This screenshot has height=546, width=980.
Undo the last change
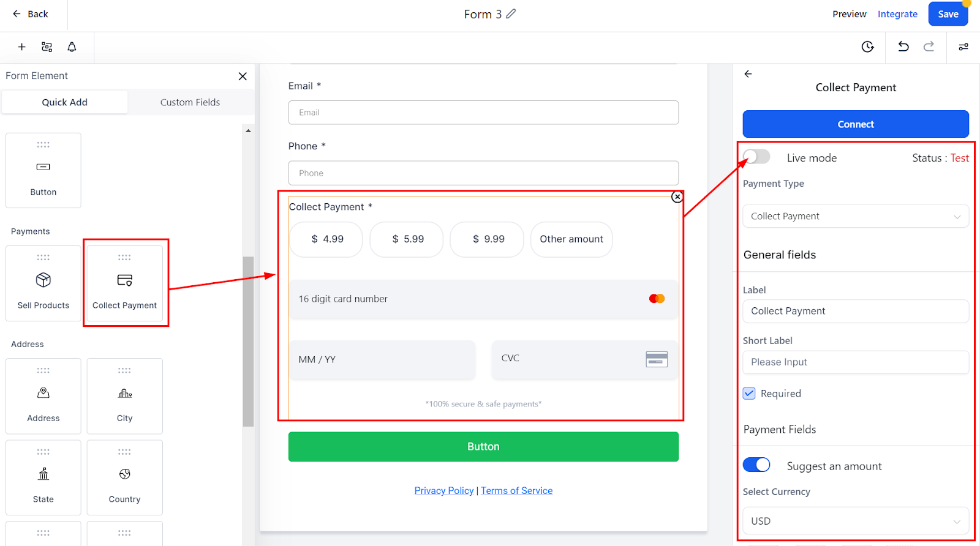click(x=903, y=47)
